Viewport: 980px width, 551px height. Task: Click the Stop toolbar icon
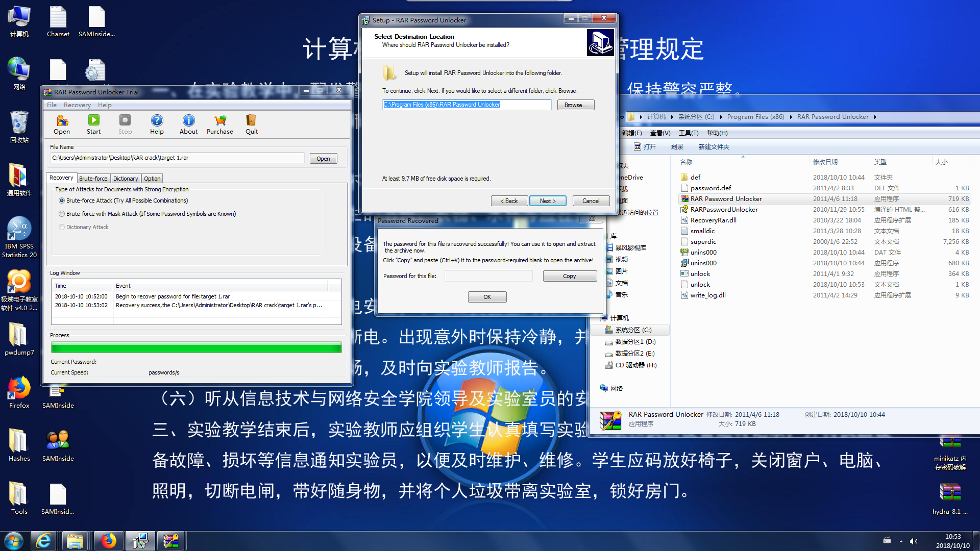tap(125, 124)
